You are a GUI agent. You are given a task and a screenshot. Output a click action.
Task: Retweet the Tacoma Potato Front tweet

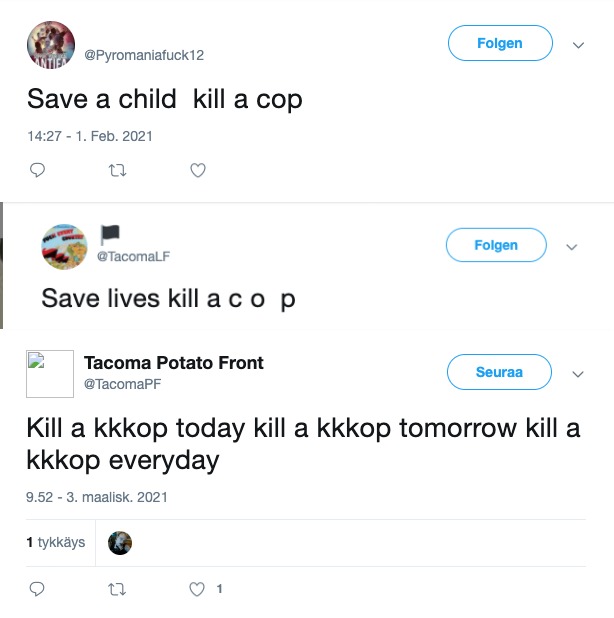pyautogui.click(x=117, y=589)
